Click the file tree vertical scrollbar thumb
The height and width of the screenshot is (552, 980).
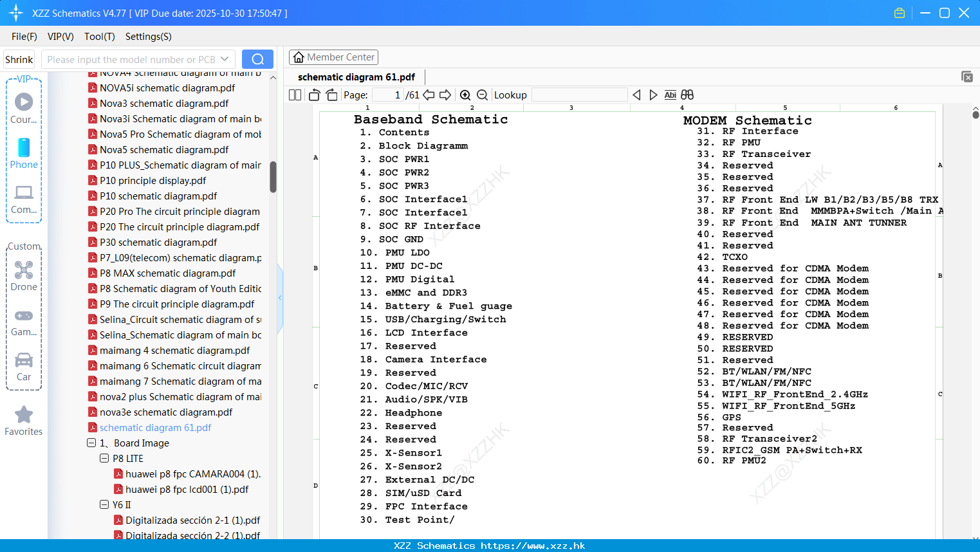click(x=273, y=177)
